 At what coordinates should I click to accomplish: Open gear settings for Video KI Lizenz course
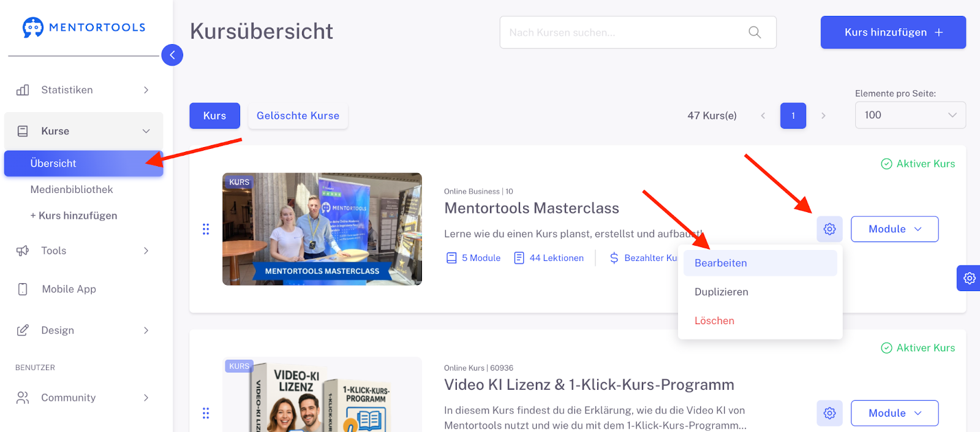tap(829, 413)
